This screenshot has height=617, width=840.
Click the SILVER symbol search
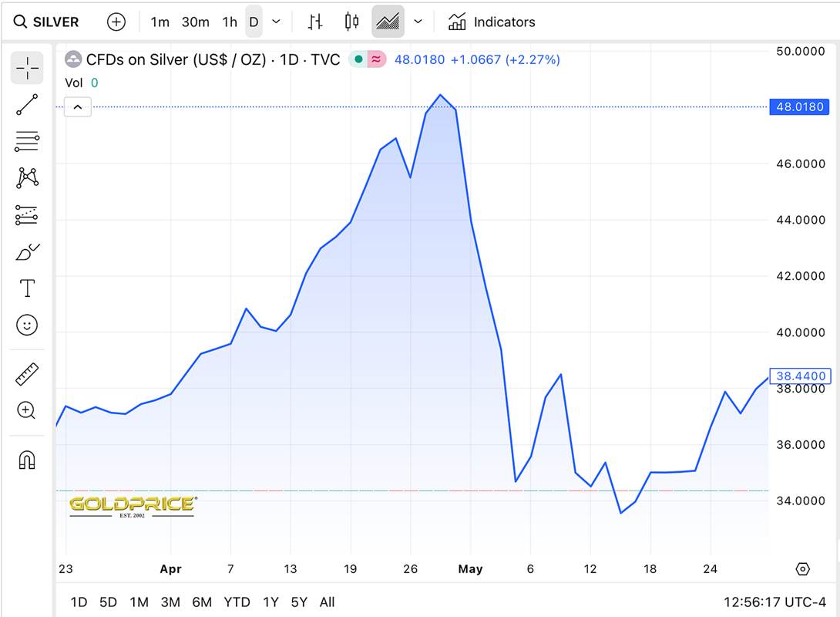(48, 22)
